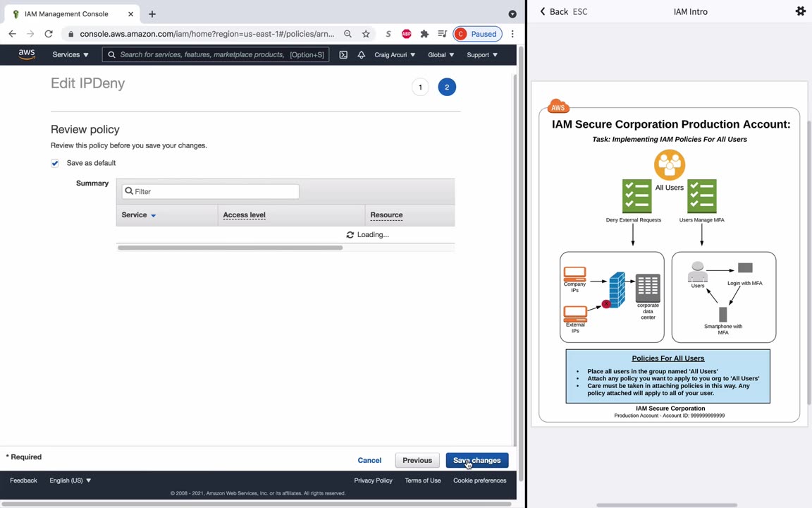Click the Resource column header
The height and width of the screenshot is (508, 812).
[x=386, y=215]
